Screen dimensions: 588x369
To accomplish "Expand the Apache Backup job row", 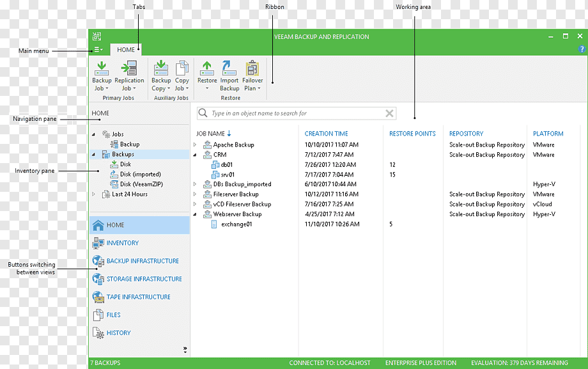I will tap(195, 145).
